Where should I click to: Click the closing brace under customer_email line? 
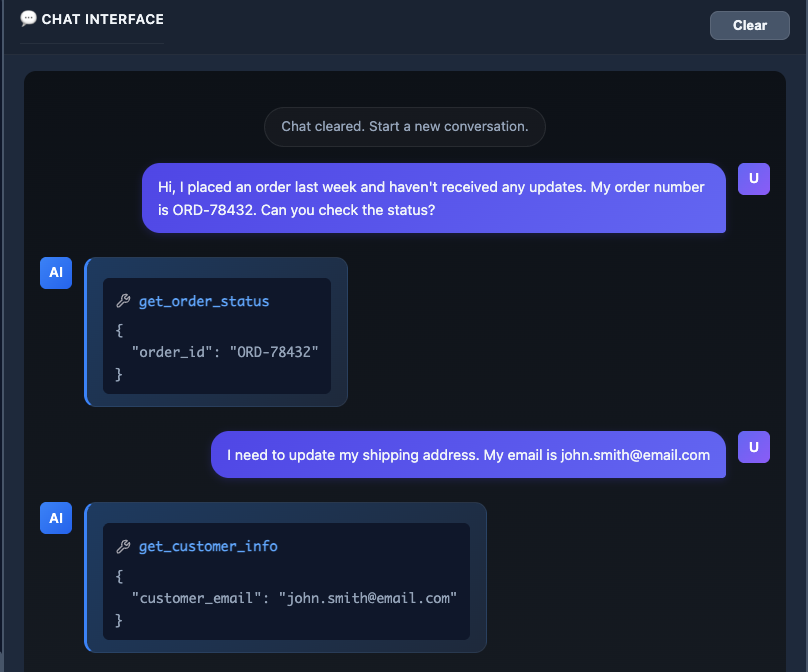tap(119, 620)
